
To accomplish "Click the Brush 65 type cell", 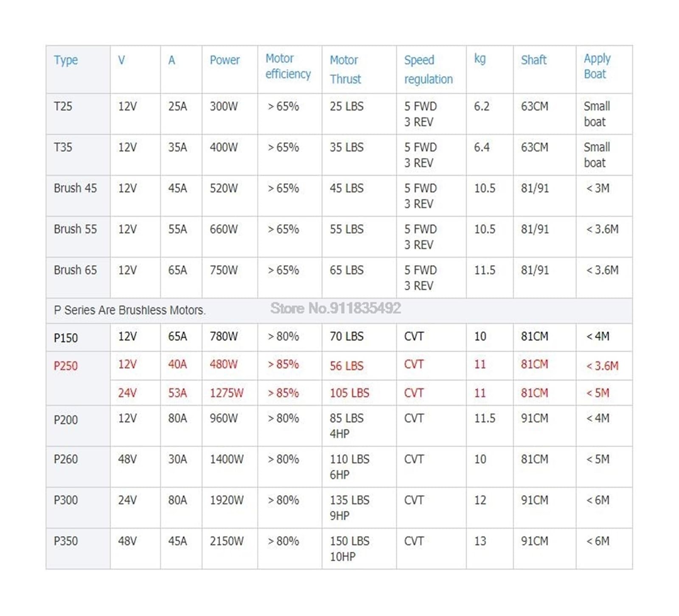I will [x=75, y=270].
